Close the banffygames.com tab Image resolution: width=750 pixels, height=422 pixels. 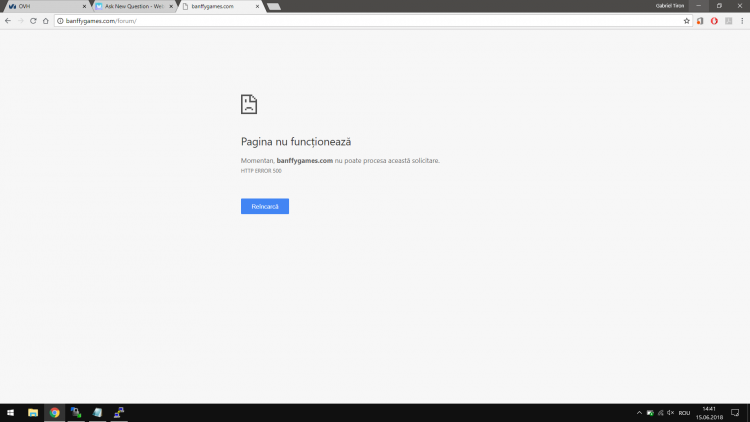[x=257, y=6]
